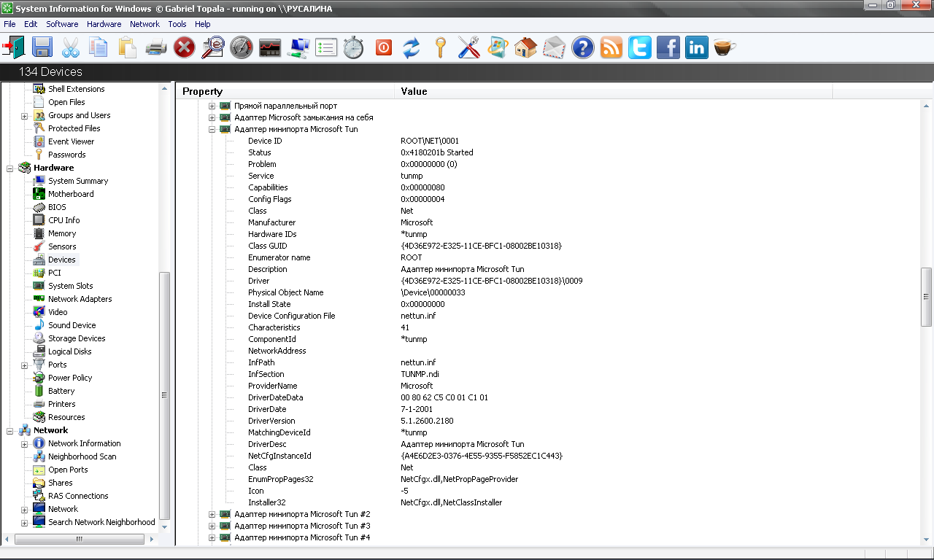Screen dimensions: 934x560
Task: Click the Twitter bird icon
Action: 640,48
